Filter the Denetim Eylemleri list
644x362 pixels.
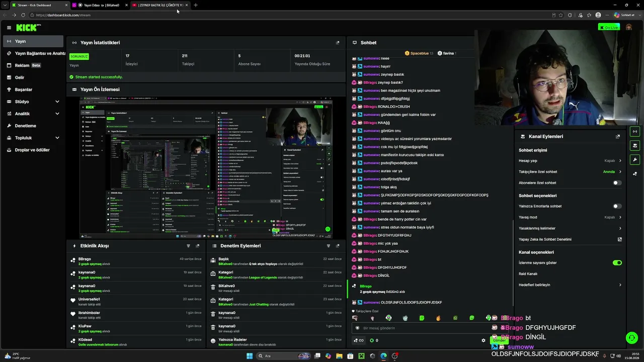(329, 246)
